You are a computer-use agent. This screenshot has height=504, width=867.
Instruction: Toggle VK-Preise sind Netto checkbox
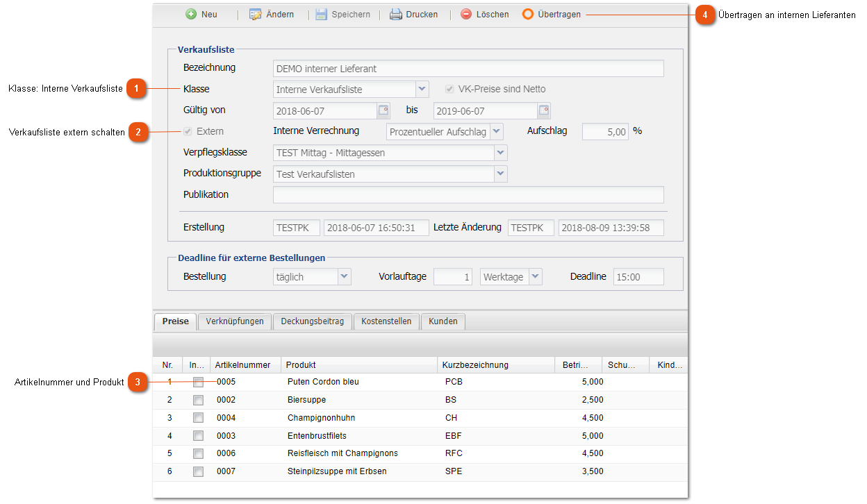[450, 90]
